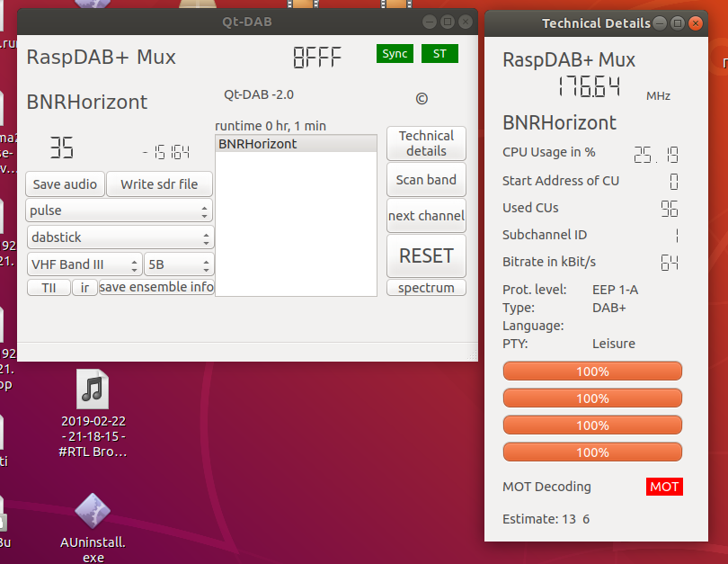
Task: Click the Used CUs value 96
Action: pyautogui.click(x=669, y=209)
